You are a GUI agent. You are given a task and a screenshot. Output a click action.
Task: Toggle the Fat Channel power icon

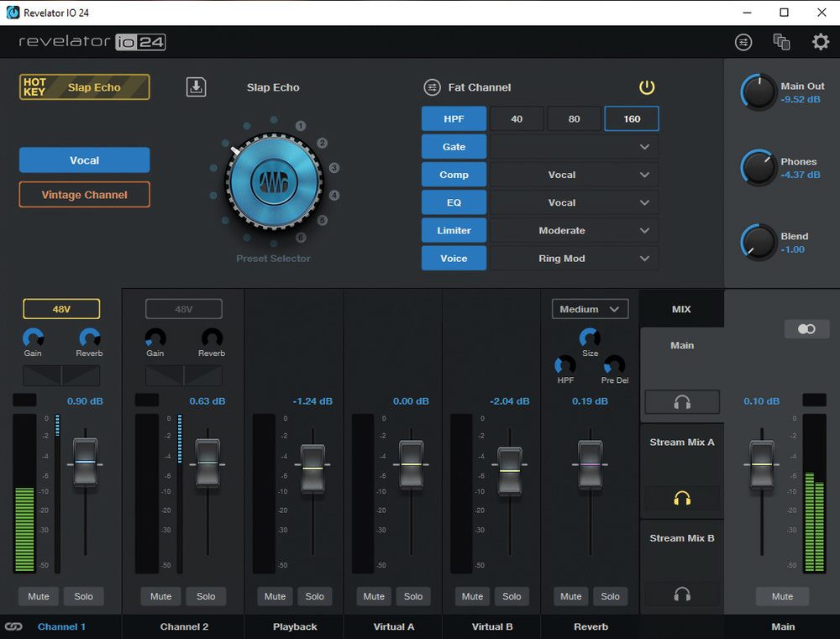coord(646,86)
